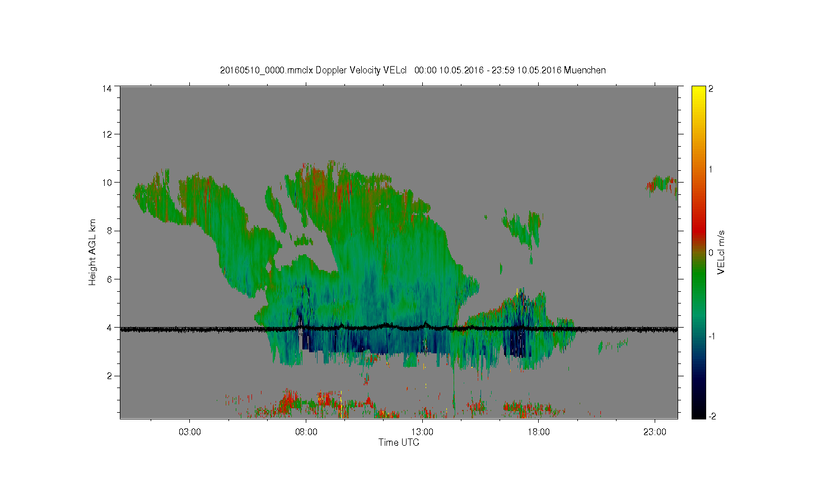
Task: Click the 03:00 time tick label
Action: point(190,432)
